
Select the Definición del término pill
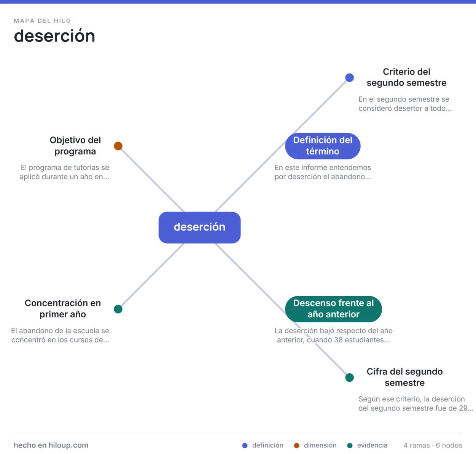(x=323, y=146)
